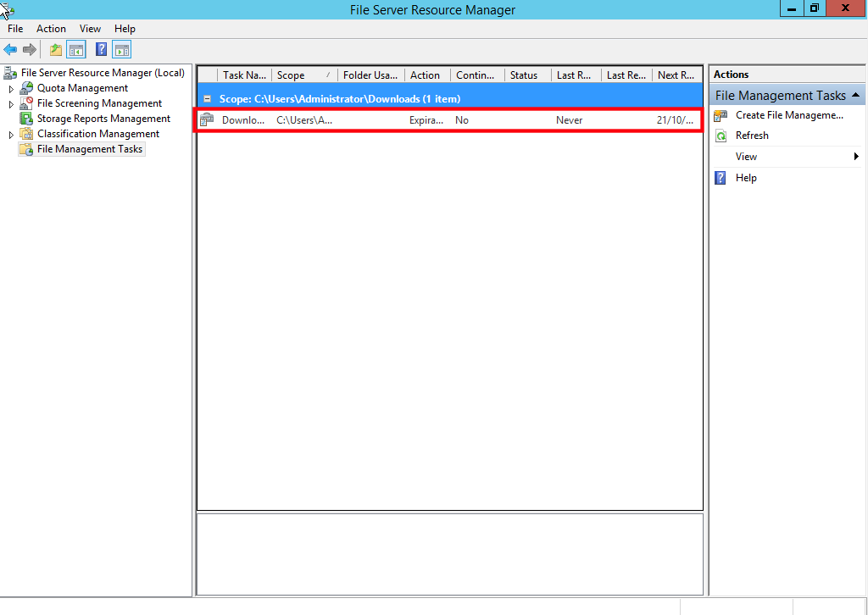Close the File Server Resource Manager window
The height and width of the screenshot is (615, 868).
[x=845, y=8]
